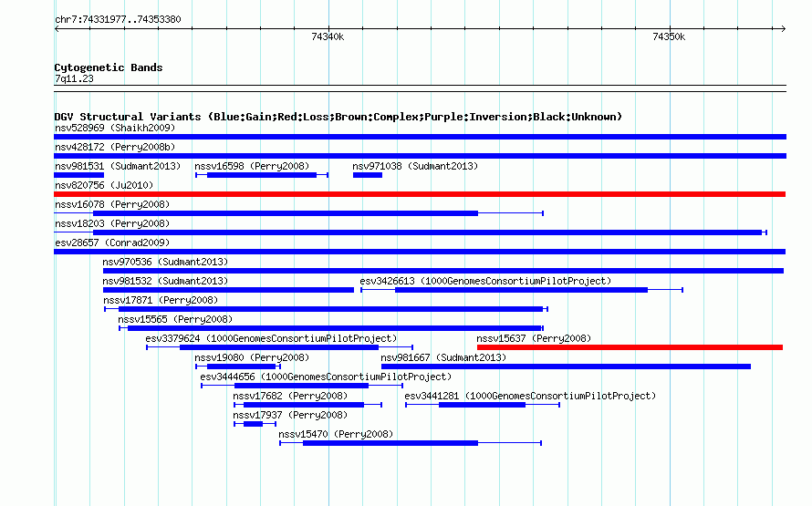Click the 74350k ruler marker
The height and width of the screenshot is (506, 812).
tap(669, 36)
